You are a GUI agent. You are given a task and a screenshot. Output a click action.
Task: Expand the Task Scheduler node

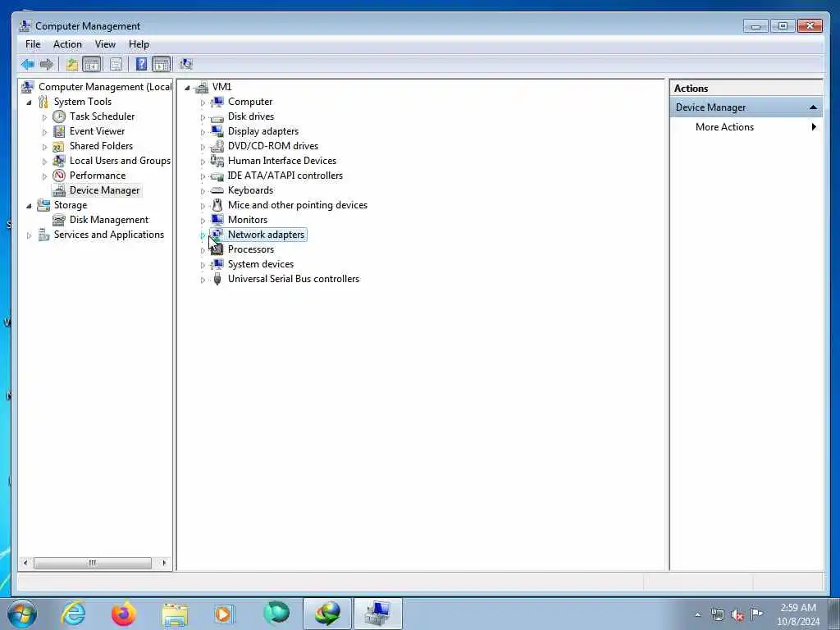(x=44, y=116)
